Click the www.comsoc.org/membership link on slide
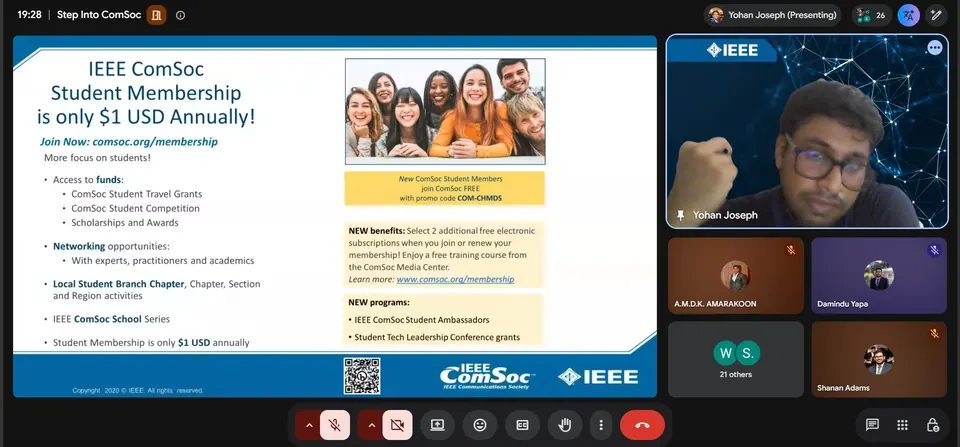Viewport: 960px width, 447px height. click(x=455, y=279)
